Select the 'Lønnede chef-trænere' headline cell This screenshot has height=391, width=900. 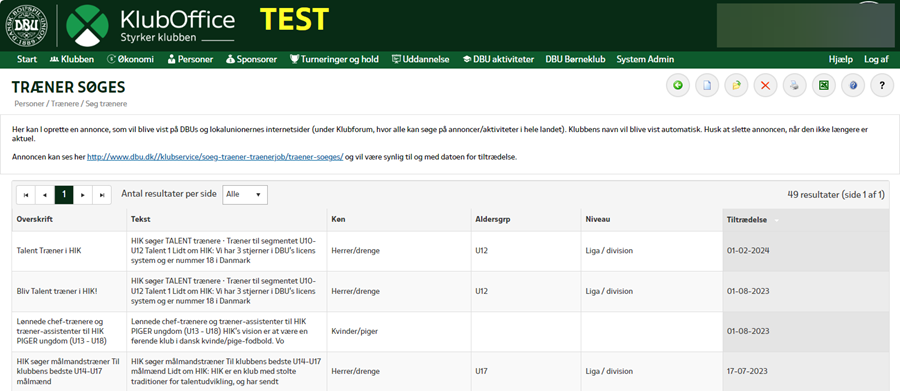(x=69, y=331)
